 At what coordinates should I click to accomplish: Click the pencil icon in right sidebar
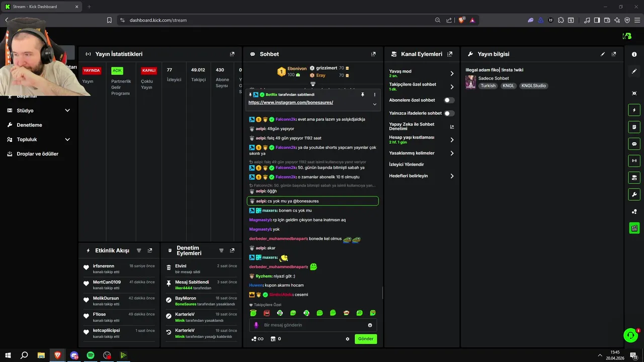[634, 71]
